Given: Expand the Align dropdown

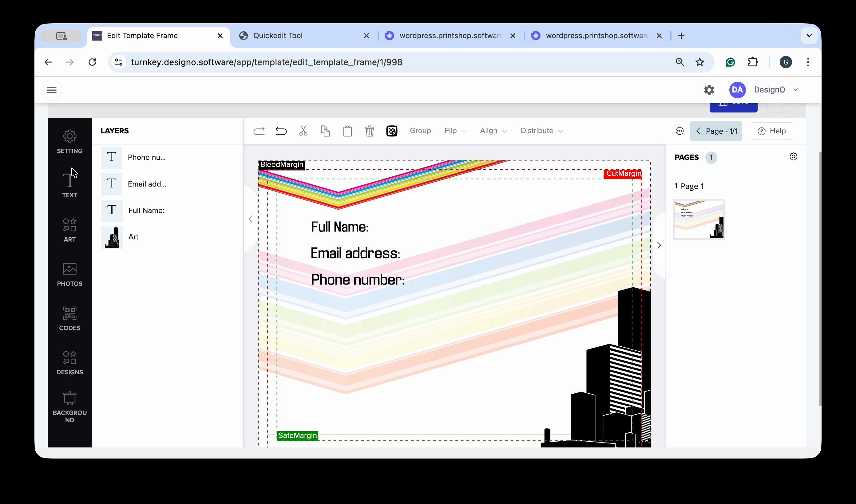Looking at the screenshot, I should (x=493, y=131).
